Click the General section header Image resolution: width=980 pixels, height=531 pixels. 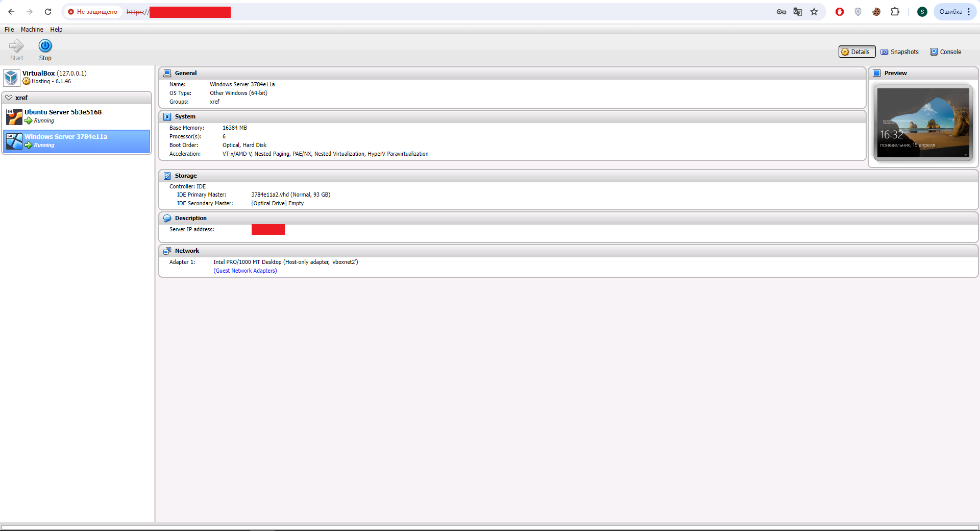point(512,73)
